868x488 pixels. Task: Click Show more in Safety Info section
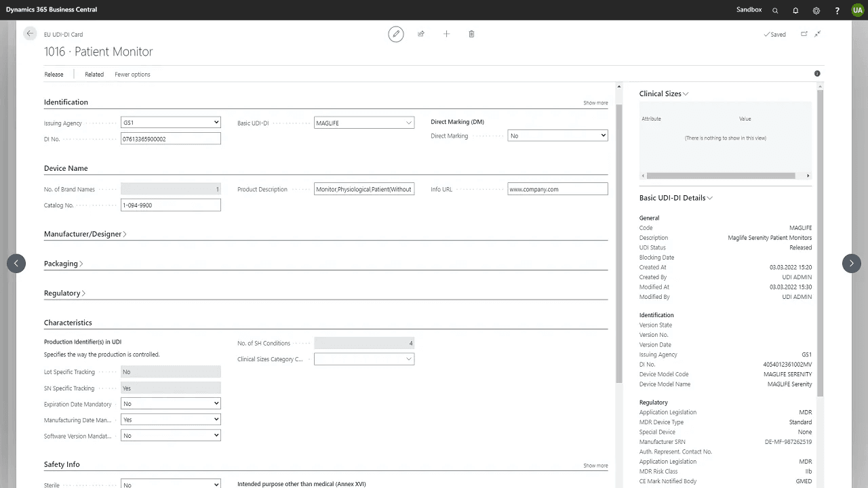[x=595, y=466]
